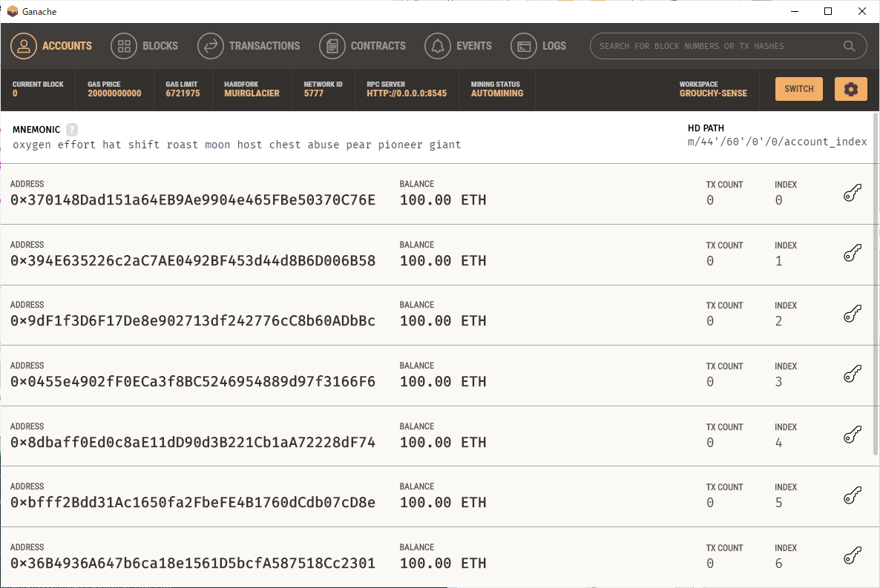This screenshot has height=588, width=880.
Task: Open the Events tab
Action: [458, 46]
